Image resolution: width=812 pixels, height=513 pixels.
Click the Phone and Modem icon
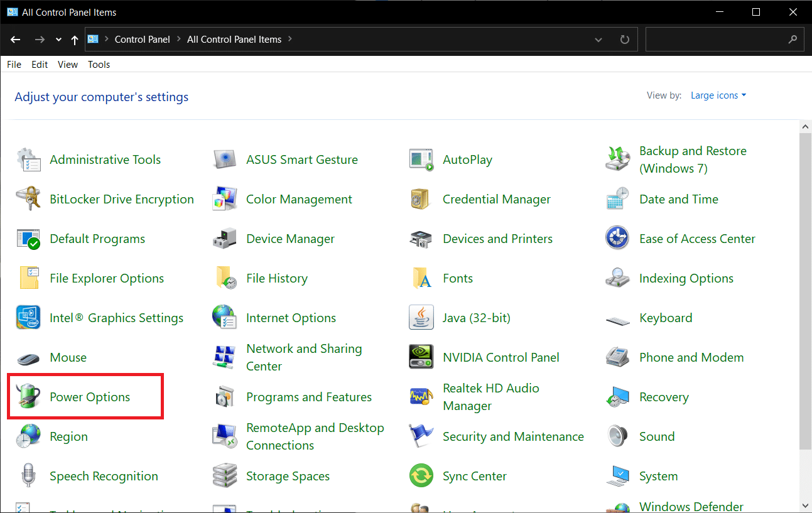(x=618, y=357)
